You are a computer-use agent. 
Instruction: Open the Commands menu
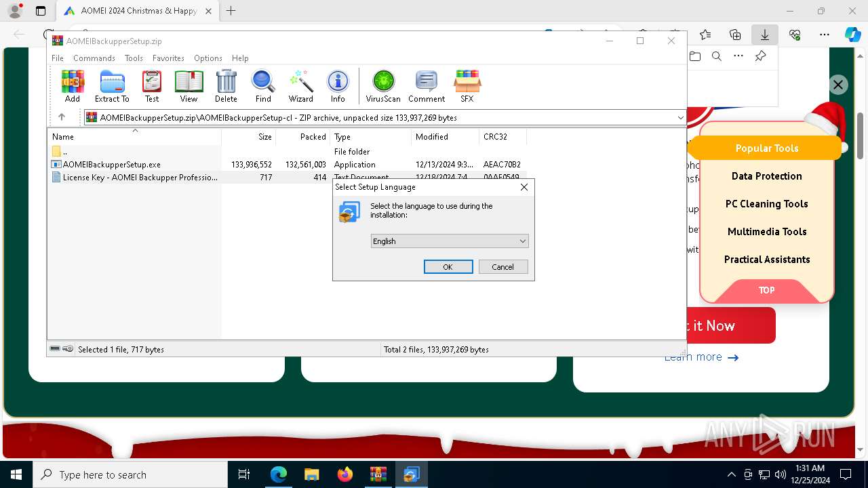[x=94, y=58]
